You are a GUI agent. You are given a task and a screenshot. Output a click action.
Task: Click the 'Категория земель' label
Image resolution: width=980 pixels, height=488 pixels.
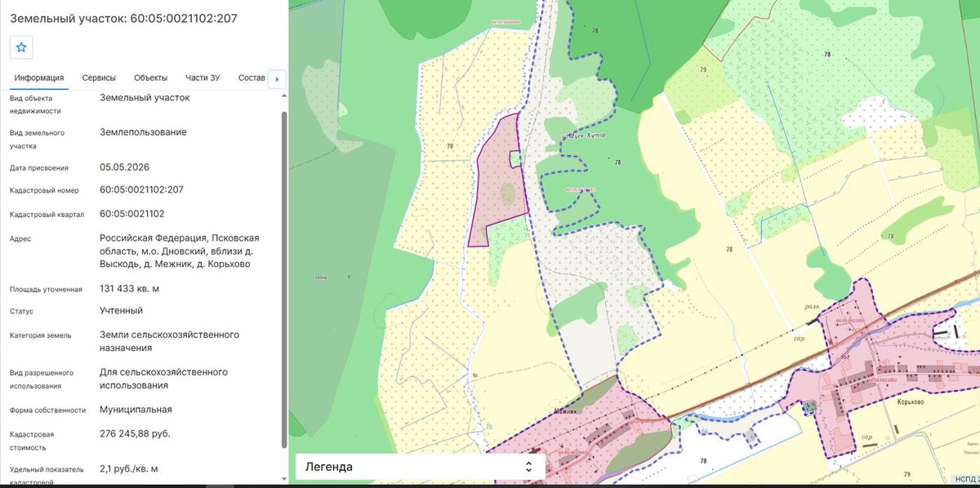[41, 335]
